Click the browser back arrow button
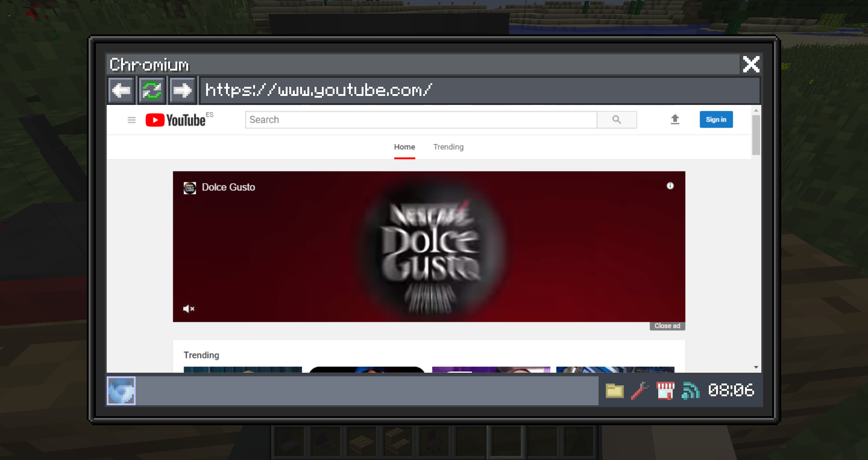The image size is (868, 460). [121, 90]
